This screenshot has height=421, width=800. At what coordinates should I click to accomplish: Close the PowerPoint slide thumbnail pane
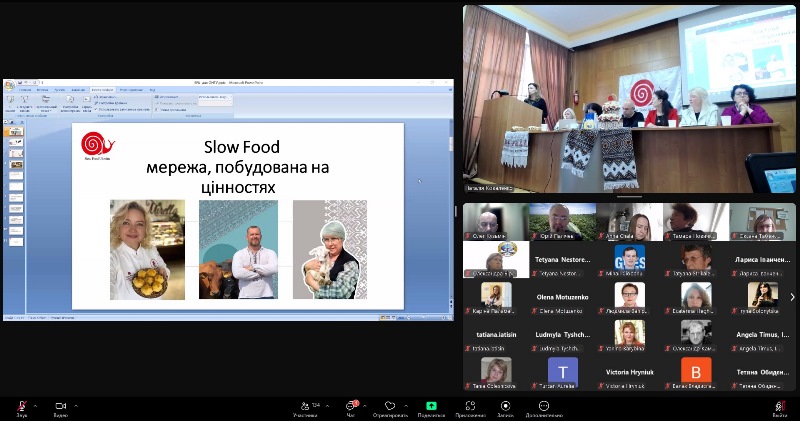pos(22,122)
